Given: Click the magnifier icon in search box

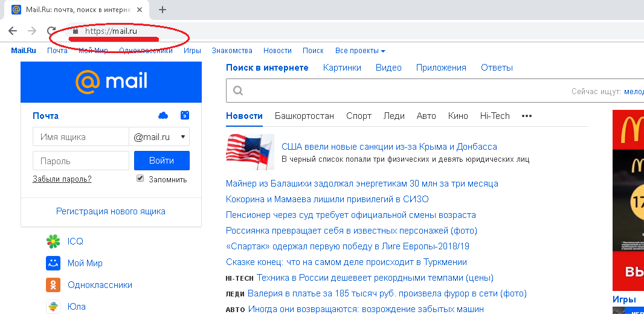Looking at the screenshot, I should click(238, 91).
